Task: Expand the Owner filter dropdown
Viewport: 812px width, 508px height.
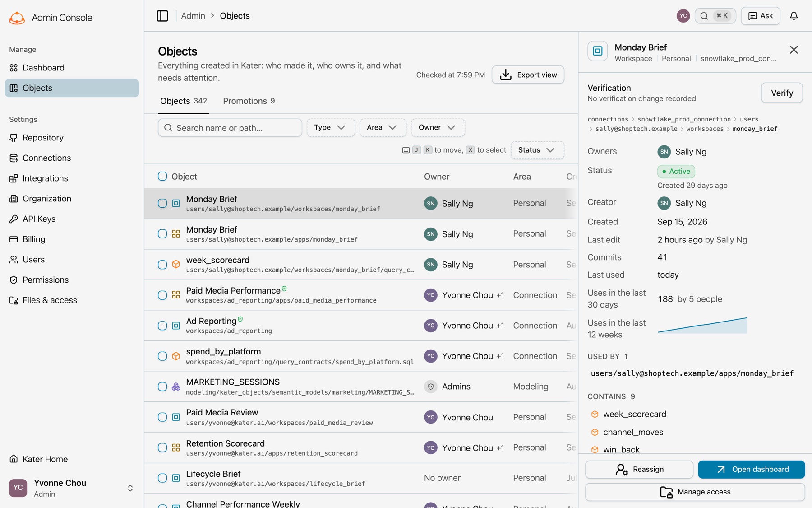Action: point(438,128)
